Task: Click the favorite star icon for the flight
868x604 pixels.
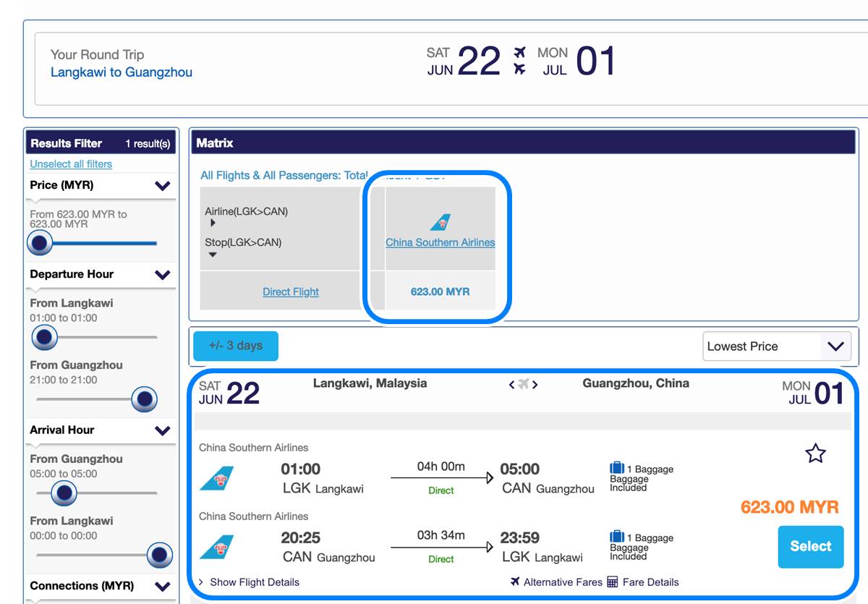Action: point(815,454)
